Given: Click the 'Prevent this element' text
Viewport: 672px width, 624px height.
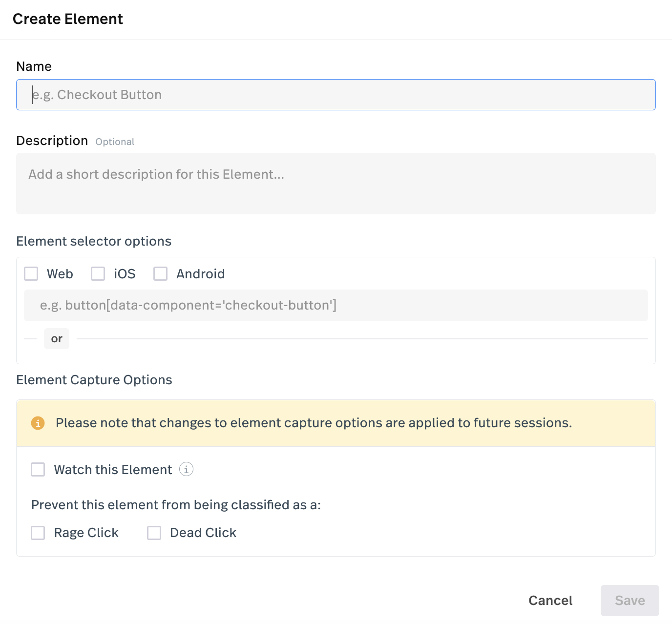Looking at the screenshot, I should pos(176,505).
